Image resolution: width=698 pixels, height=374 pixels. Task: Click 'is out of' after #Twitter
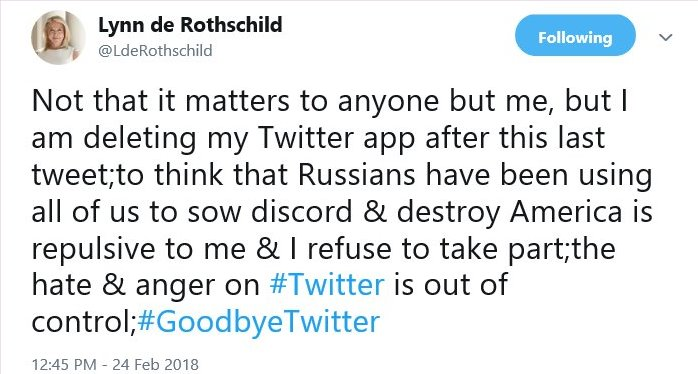tap(450, 285)
